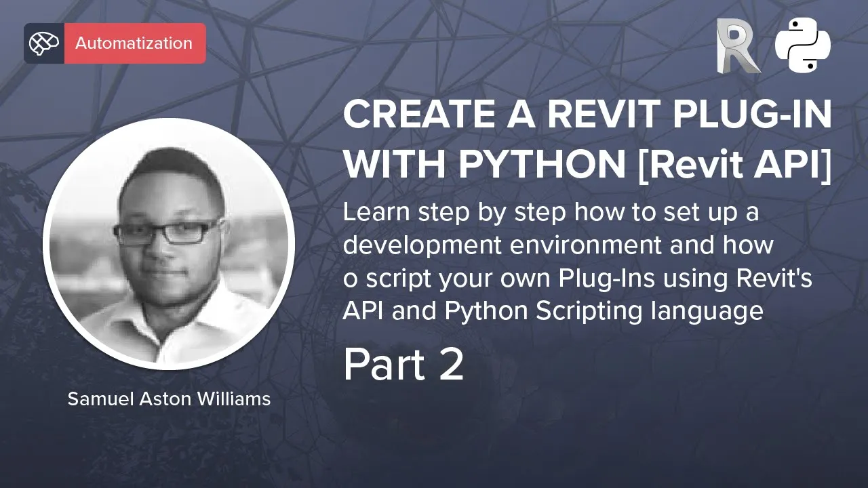Click the name Samuel Aston Williams
Screen dimensions: 868x488
point(169,399)
